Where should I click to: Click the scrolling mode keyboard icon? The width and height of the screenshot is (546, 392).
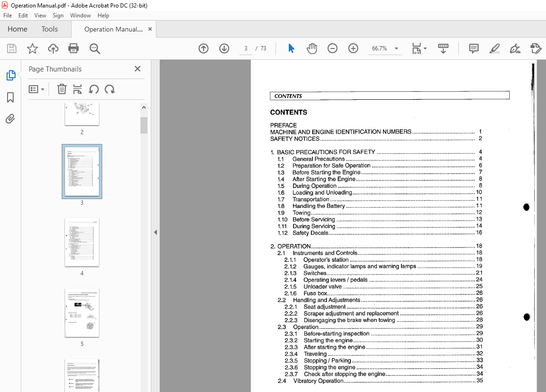pos(443,48)
